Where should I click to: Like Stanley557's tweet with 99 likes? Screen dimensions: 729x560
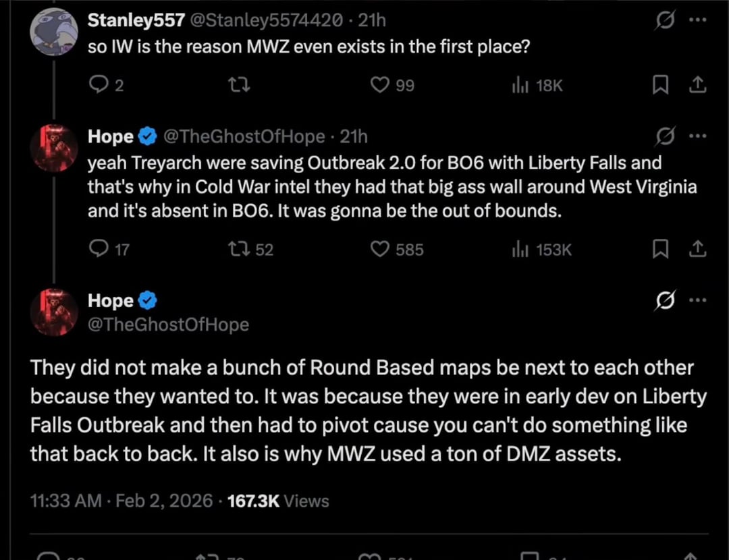pos(381,85)
